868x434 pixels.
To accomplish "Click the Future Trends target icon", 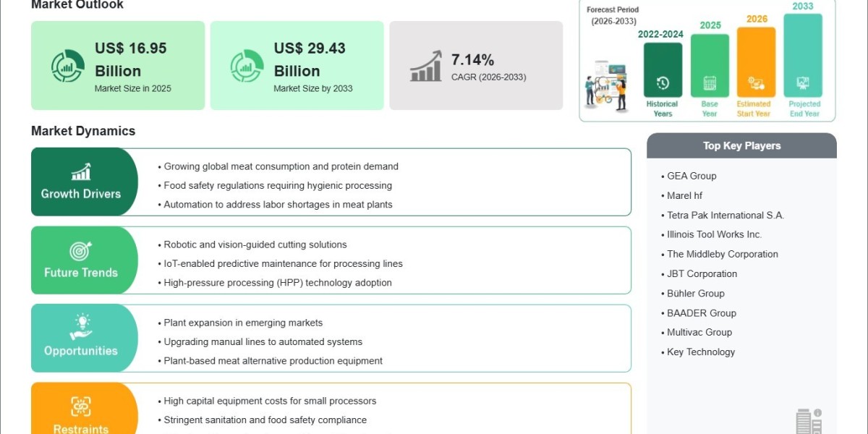I will (81, 250).
